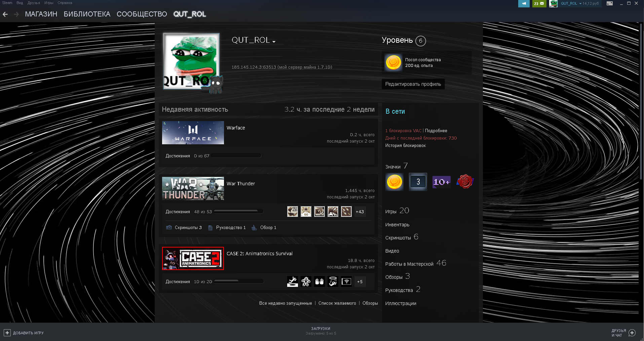
Task: Open Все недавно запущенные link
Action: click(x=286, y=303)
